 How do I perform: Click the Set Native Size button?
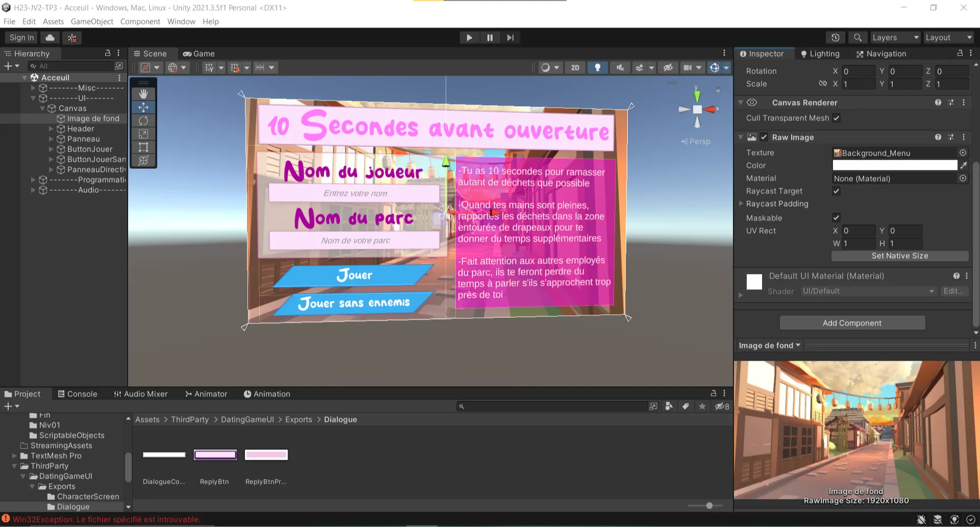(x=900, y=256)
